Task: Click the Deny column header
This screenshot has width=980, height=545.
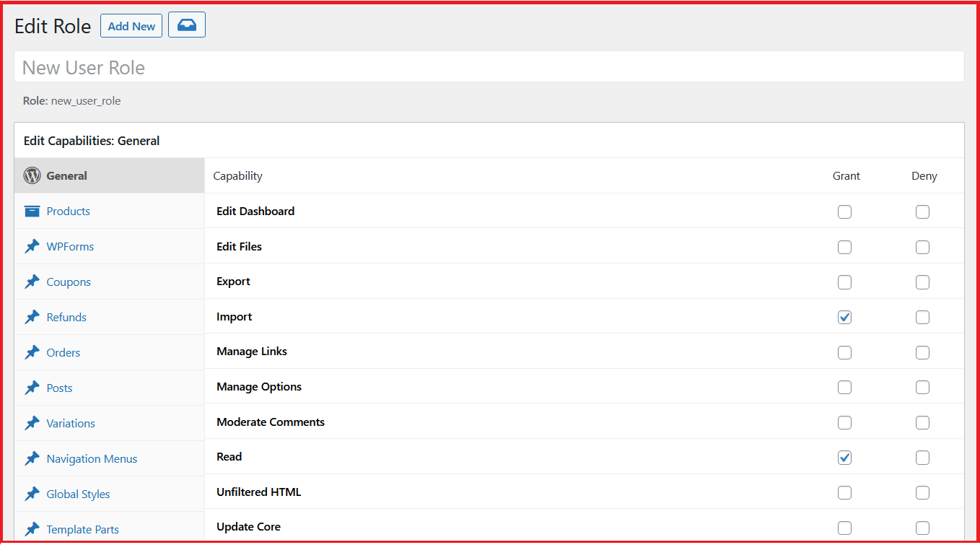Action: (x=924, y=176)
